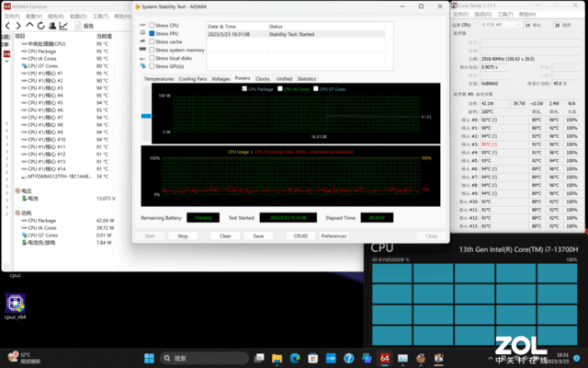Open Microsoft Store from the taskbar
588x368 pixels.
coord(313,357)
